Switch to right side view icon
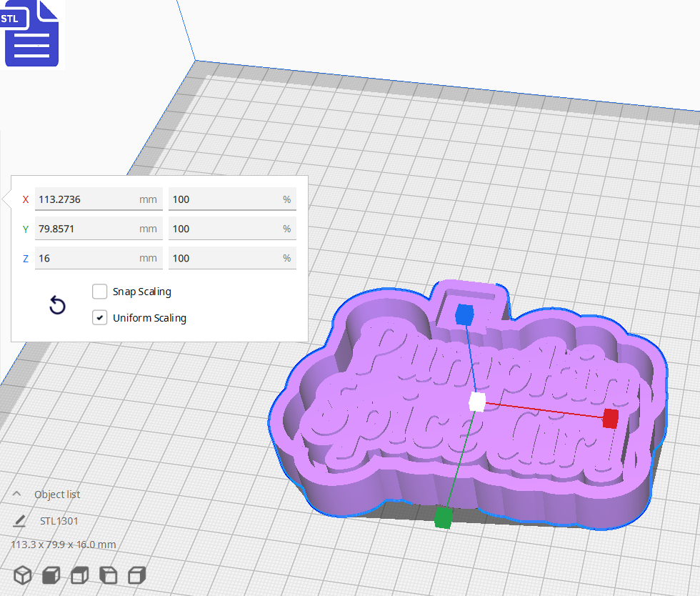 (136, 575)
